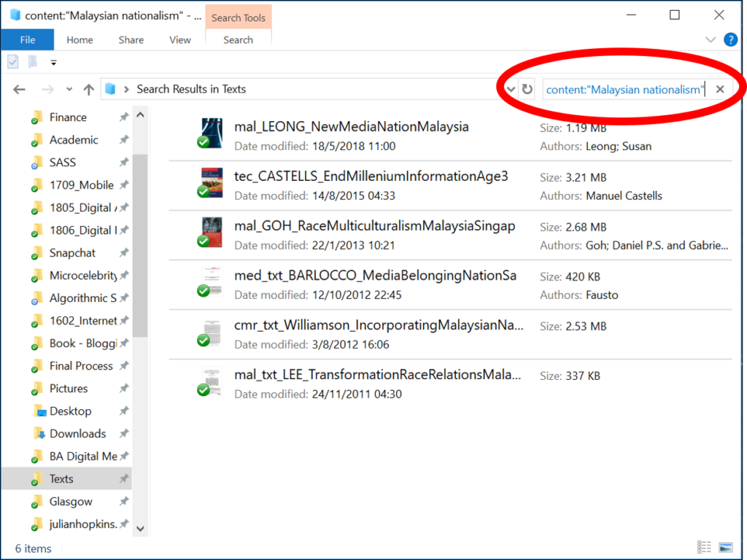Switch to Large icons view
Screen dimensions: 747x560
725,548
